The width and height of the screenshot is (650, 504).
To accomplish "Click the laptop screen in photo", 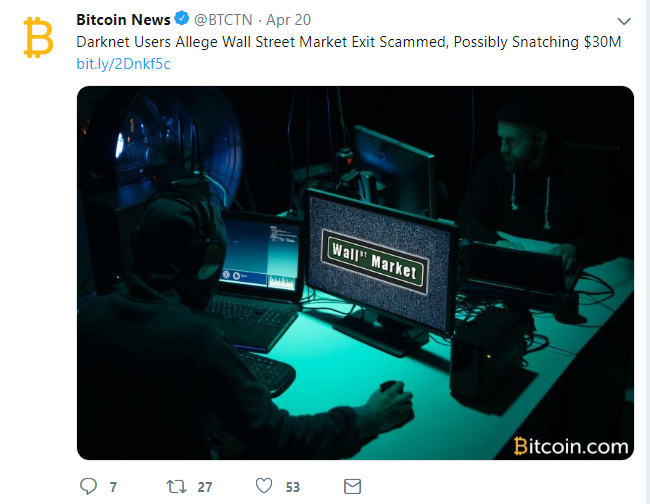I will (x=260, y=254).
